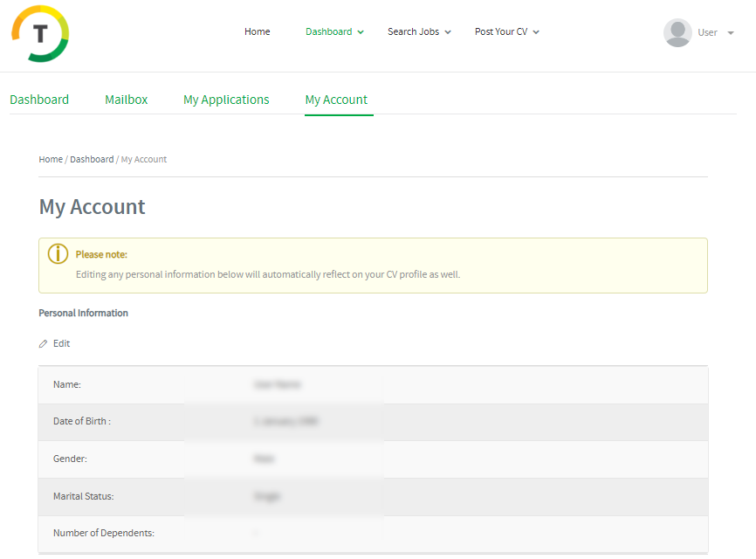Image resolution: width=756 pixels, height=559 pixels.
Task: Go to Home in top navigation
Action: coord(257,31)
